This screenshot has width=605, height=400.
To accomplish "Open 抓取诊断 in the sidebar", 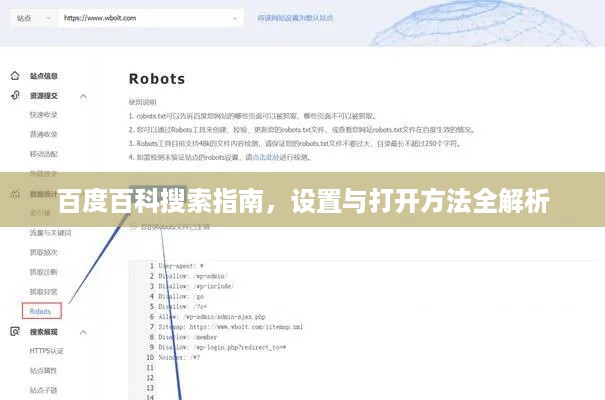I will click(43, 272).
